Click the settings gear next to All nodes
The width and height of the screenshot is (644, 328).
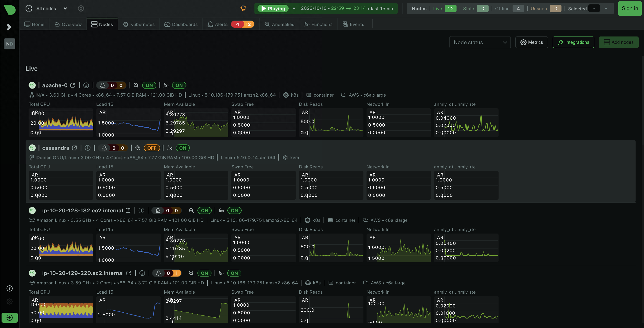81,8
